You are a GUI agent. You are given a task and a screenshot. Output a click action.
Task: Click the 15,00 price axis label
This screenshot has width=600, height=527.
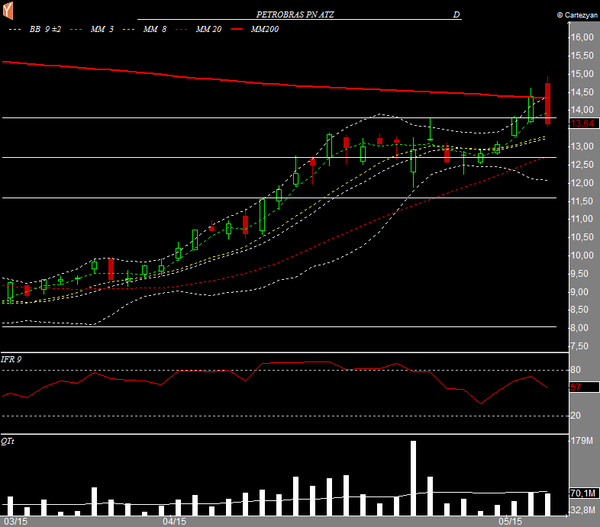[581, 74]
